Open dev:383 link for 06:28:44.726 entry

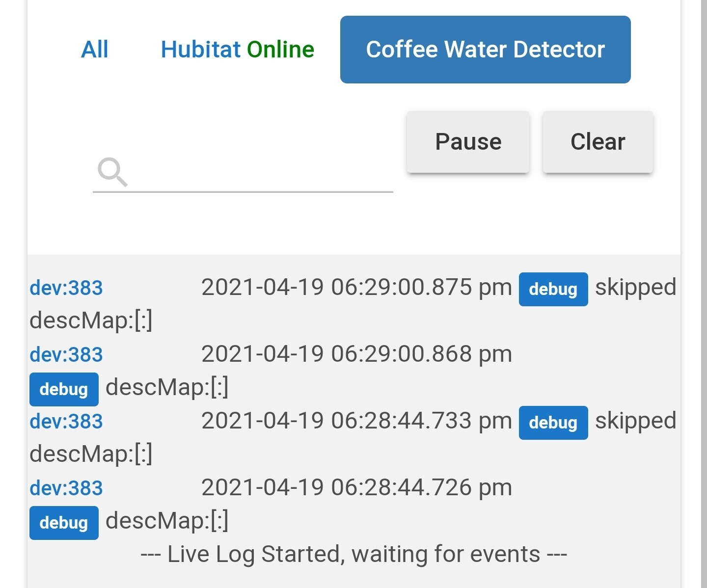[x=66, y=488]
